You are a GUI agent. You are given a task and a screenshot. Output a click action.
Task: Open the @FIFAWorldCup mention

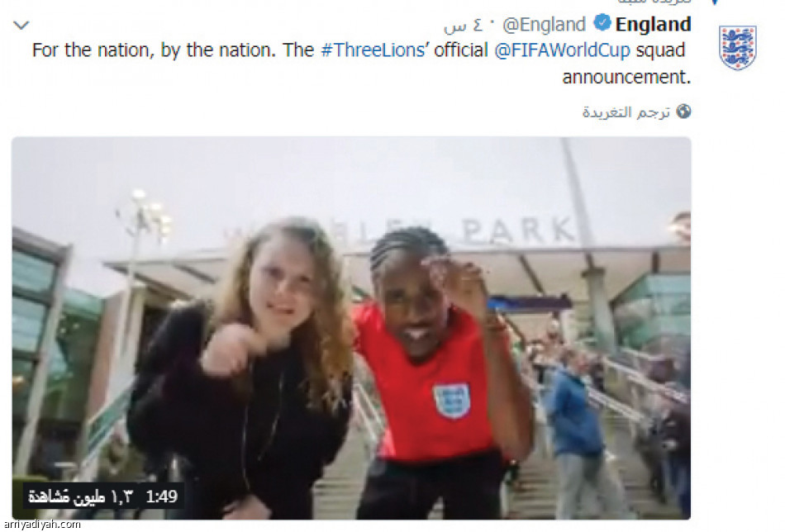(562, 50)
